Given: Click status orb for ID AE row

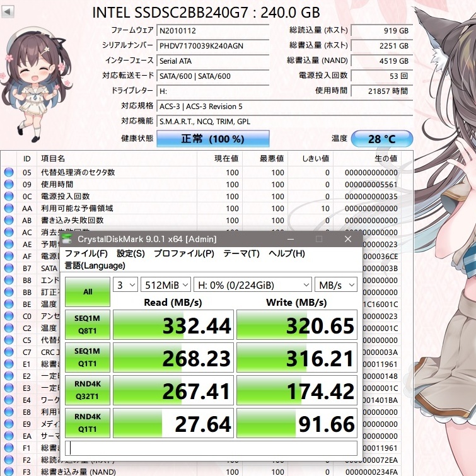Looking at the screenshot, I should [x=9, y=244].
